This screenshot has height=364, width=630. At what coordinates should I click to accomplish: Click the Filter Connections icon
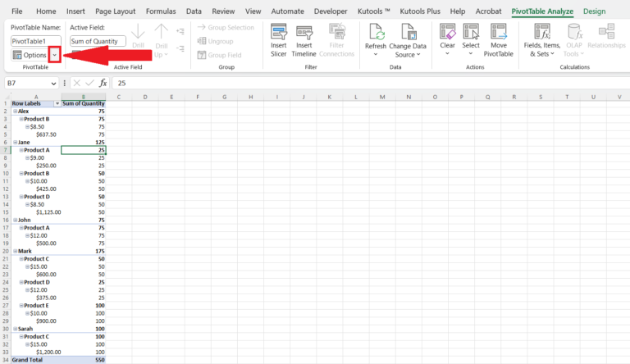click(x=336, y=30)
